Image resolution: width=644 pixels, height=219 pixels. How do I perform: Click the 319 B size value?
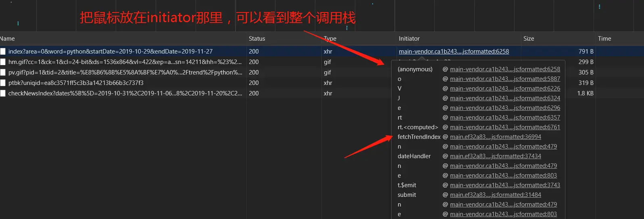click(586, 83)
